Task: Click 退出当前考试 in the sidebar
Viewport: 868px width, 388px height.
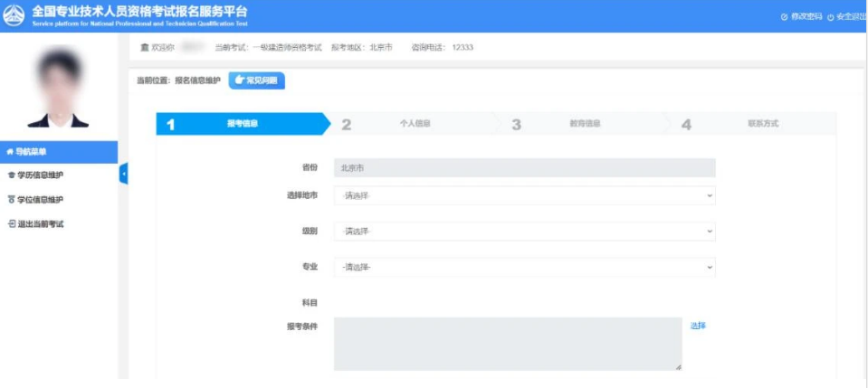Action: coord(39,224)
